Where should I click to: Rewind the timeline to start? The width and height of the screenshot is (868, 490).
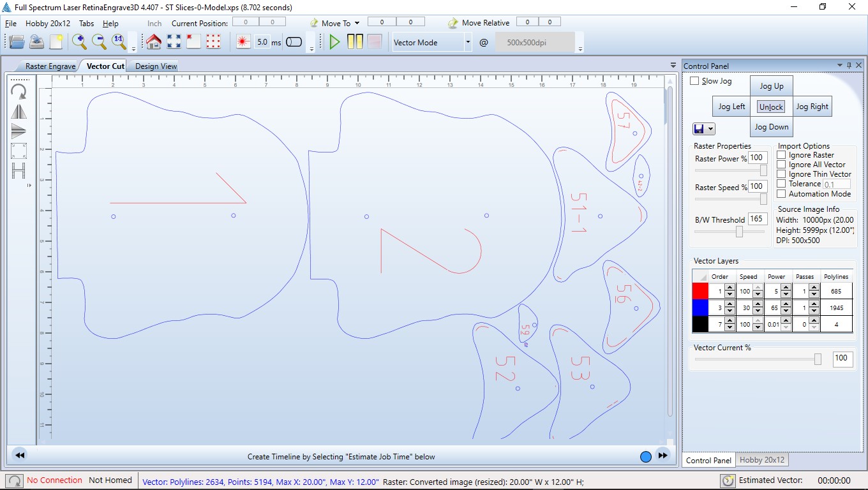coord(20,456)
